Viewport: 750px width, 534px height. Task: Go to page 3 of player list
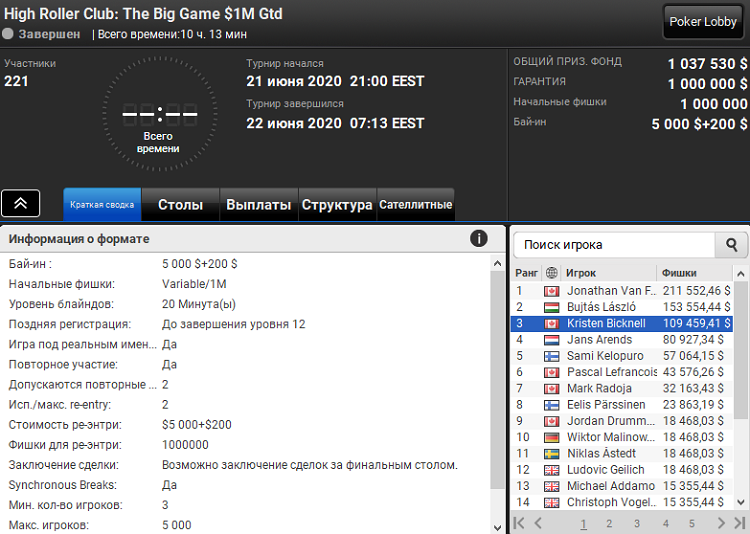(x=637, y=524)
